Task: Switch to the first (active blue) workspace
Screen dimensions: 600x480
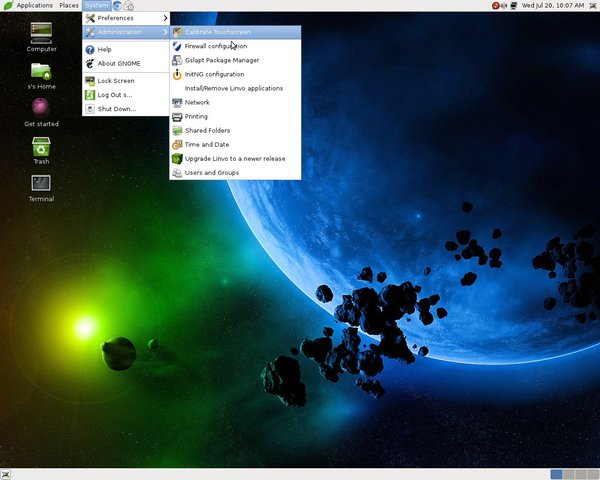Action: [556, 475]
